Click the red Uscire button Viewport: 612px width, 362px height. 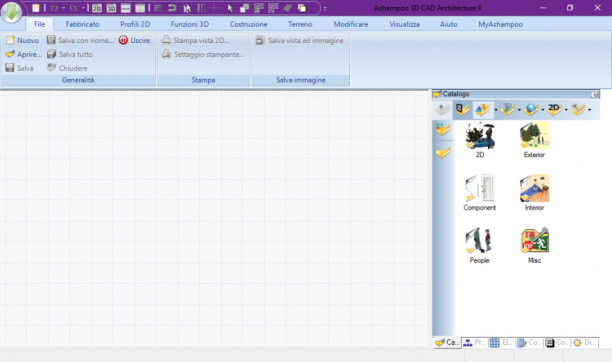(134, 40)
